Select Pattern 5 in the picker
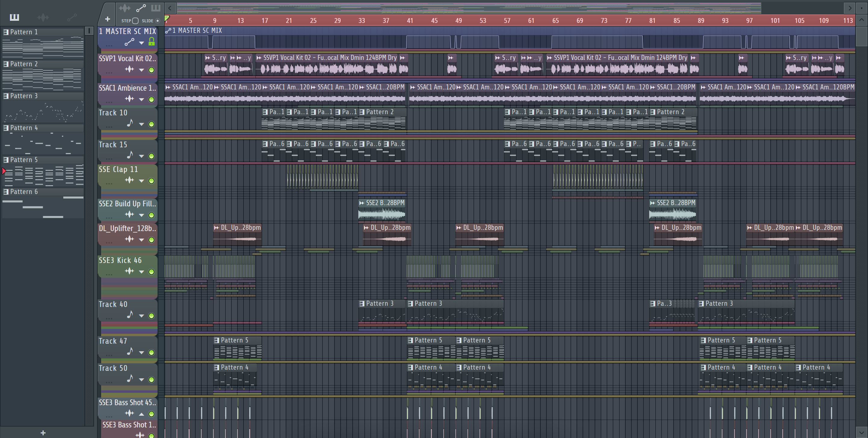This screenshot has width=868, height=438. point(43,171)
